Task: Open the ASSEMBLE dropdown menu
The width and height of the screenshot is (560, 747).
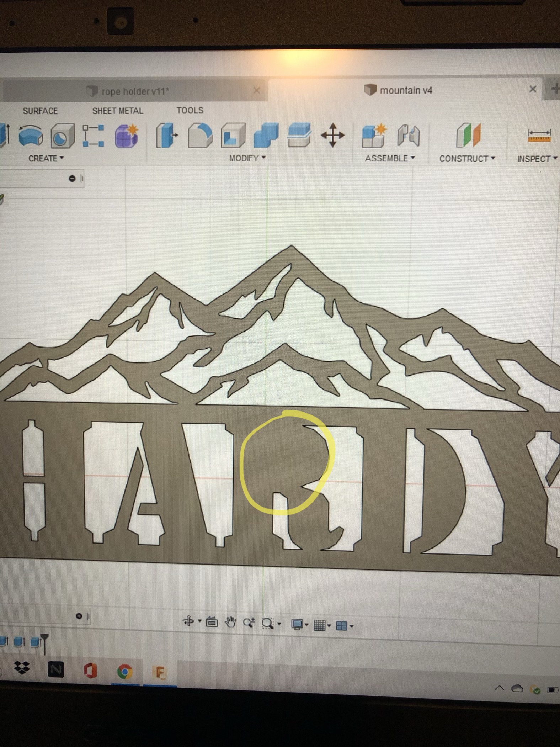Action: [x=390, y=158]
